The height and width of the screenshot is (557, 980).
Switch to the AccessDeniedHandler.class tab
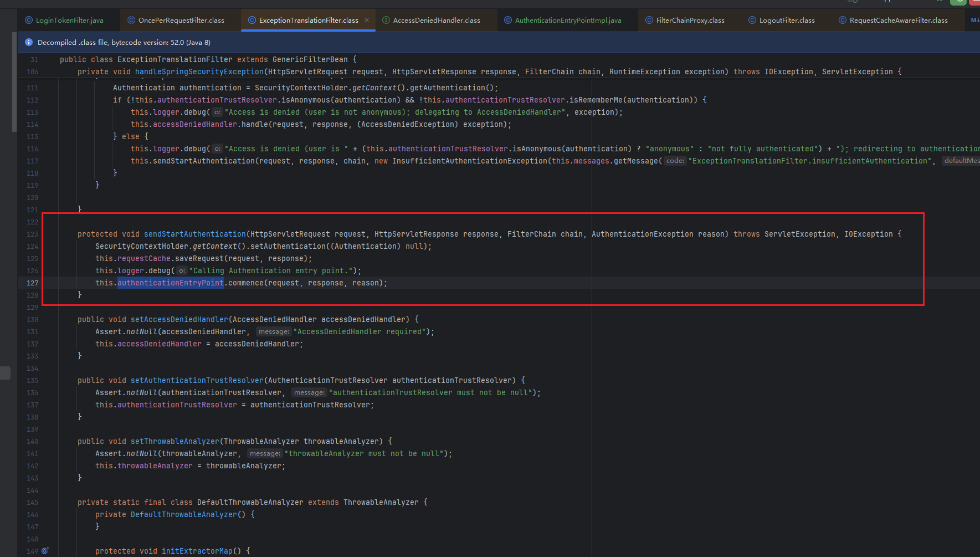(x=436, y=20)
